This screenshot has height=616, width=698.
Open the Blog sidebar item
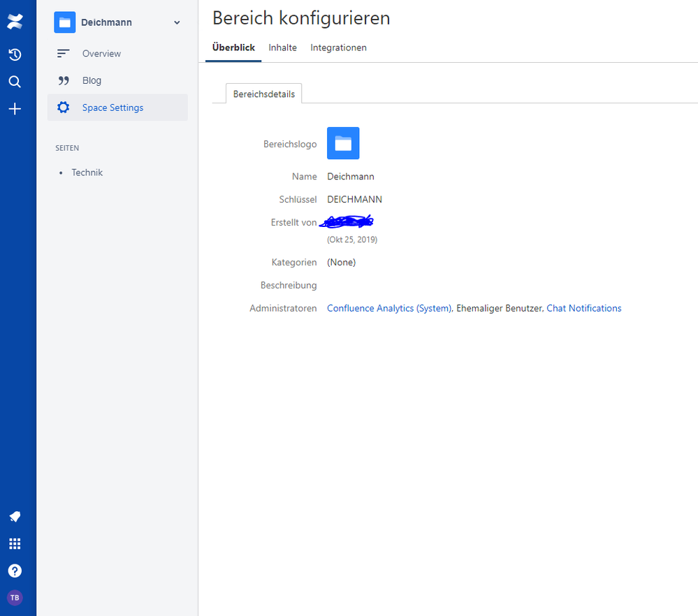117,80
